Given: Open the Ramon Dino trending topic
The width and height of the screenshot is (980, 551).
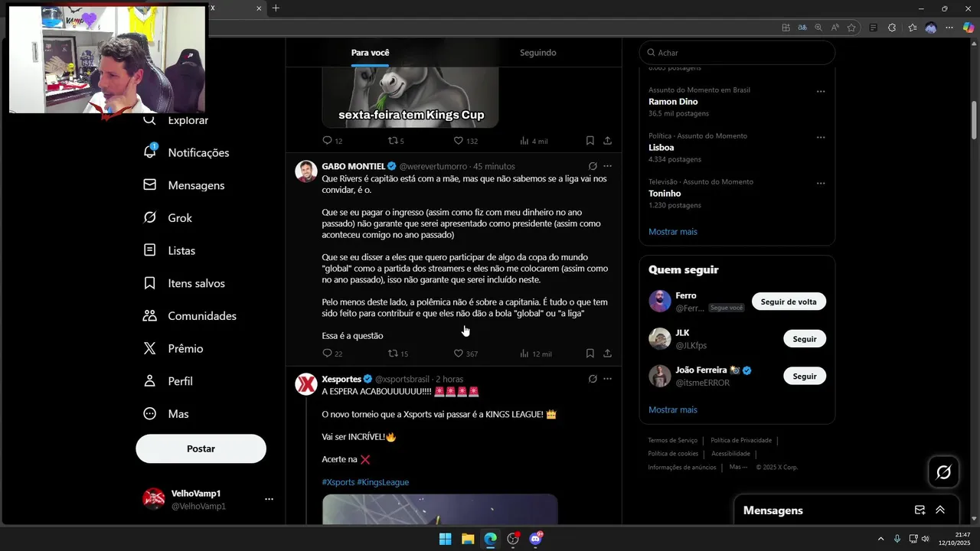Looking at the screenshot, I should [673, 102].
